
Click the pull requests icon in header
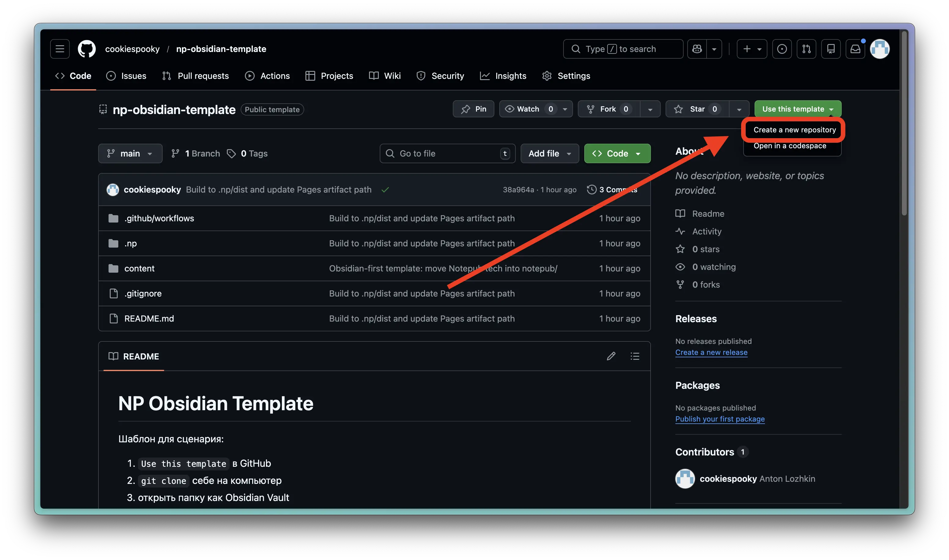(806, 49)
